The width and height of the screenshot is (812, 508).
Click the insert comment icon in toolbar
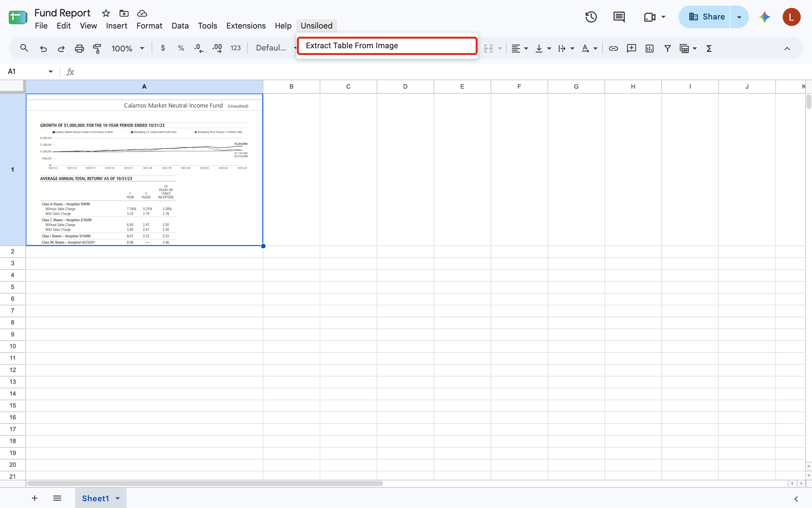click(x=632, y=48)
